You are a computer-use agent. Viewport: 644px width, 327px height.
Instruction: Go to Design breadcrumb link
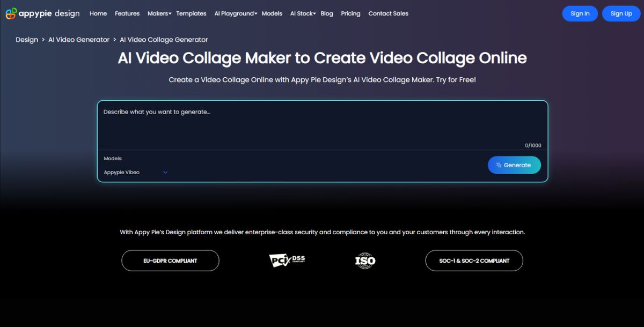pyautogui.click(x=27, y=40)
